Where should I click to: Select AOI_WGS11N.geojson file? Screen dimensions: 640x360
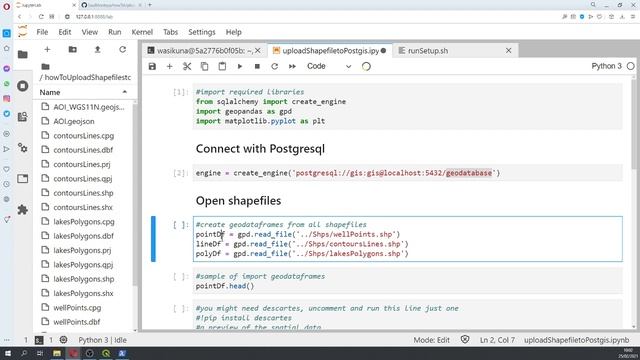[84, 107]
